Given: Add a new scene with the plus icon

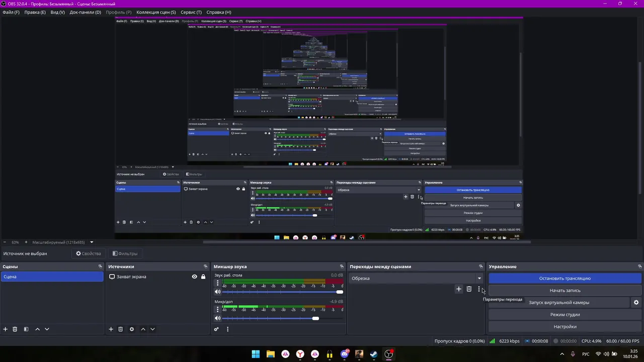Looking at the screenshot, I should 6,329.
